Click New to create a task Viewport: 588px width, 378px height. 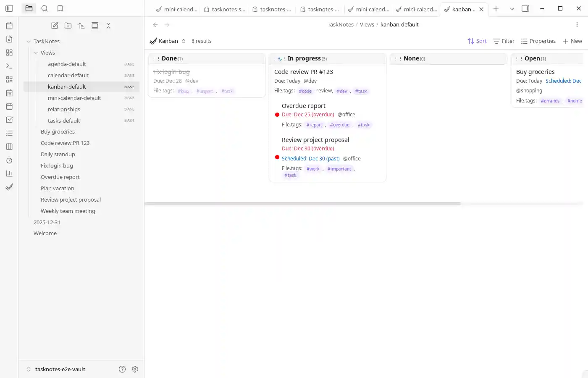(x=572, y=41)
